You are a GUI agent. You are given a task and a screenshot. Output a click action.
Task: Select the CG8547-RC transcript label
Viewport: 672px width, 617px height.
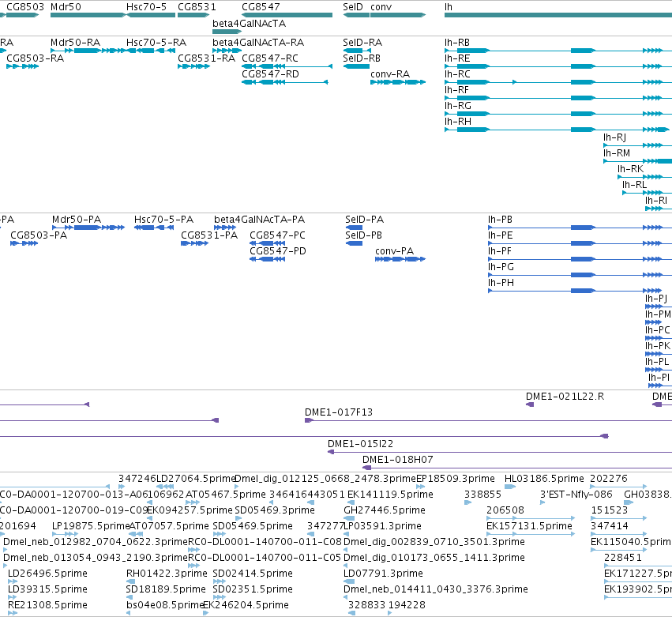click(x=270, y=58)
